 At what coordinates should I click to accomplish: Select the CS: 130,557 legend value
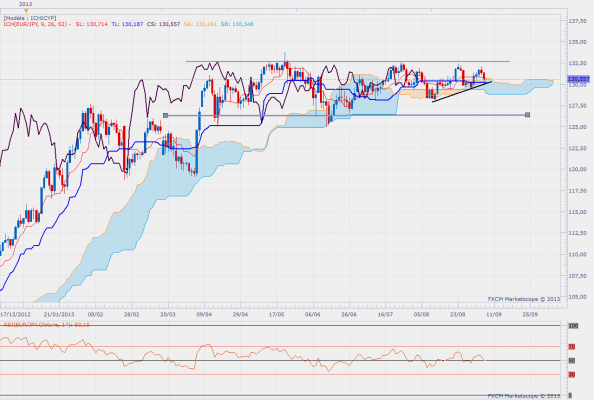[x=163, y=24]
